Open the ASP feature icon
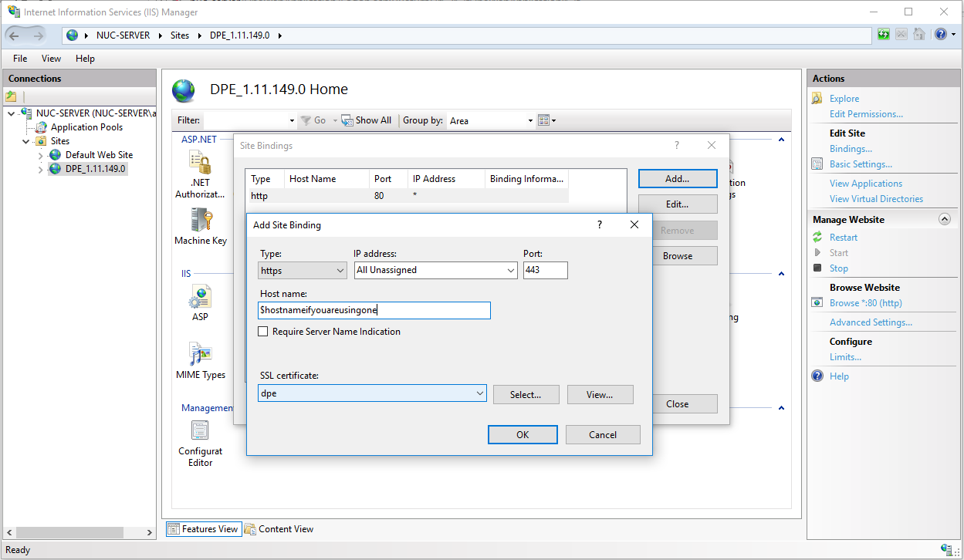 click(200, 297)
